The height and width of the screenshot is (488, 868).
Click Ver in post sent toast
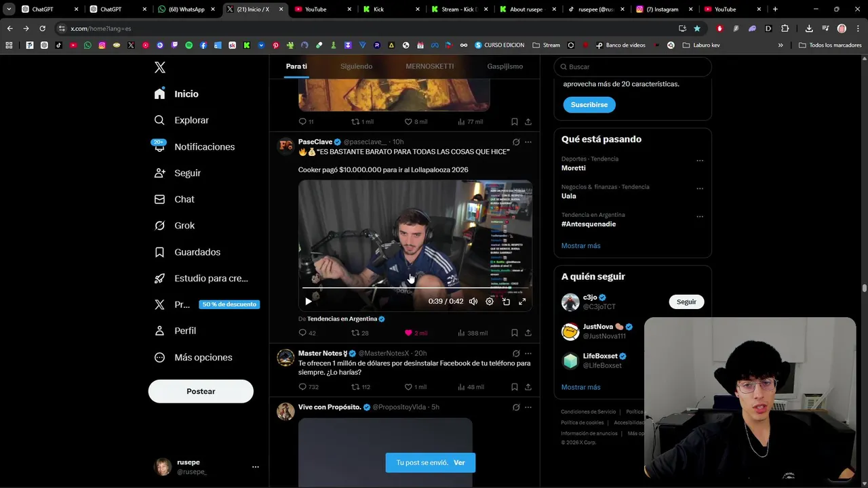tap(459, 462)
